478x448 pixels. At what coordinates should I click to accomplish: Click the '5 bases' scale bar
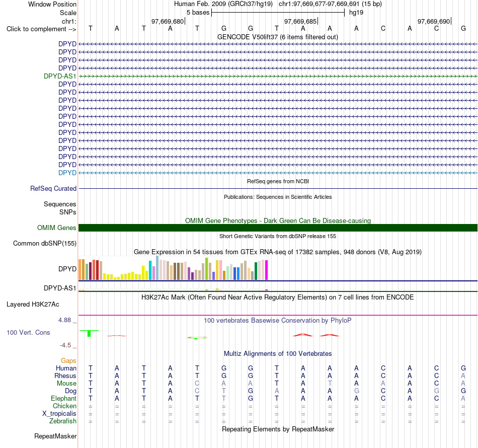[x=278, y=13]
